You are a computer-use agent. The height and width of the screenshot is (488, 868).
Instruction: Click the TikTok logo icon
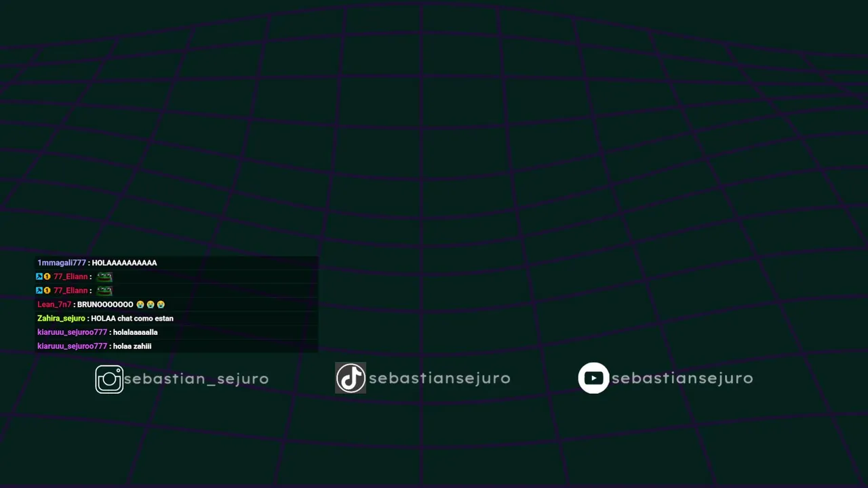(x=351, y=378)
